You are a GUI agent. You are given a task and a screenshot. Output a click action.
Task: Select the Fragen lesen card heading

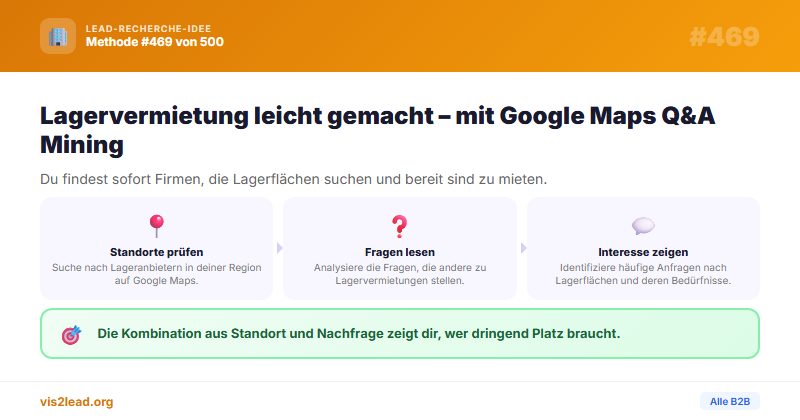coord(400,252)
